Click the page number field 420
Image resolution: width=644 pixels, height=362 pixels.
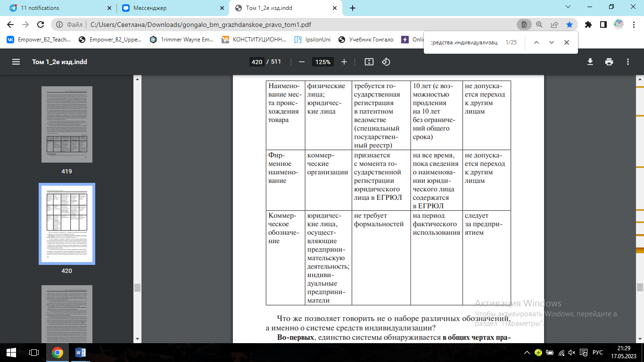257,62
